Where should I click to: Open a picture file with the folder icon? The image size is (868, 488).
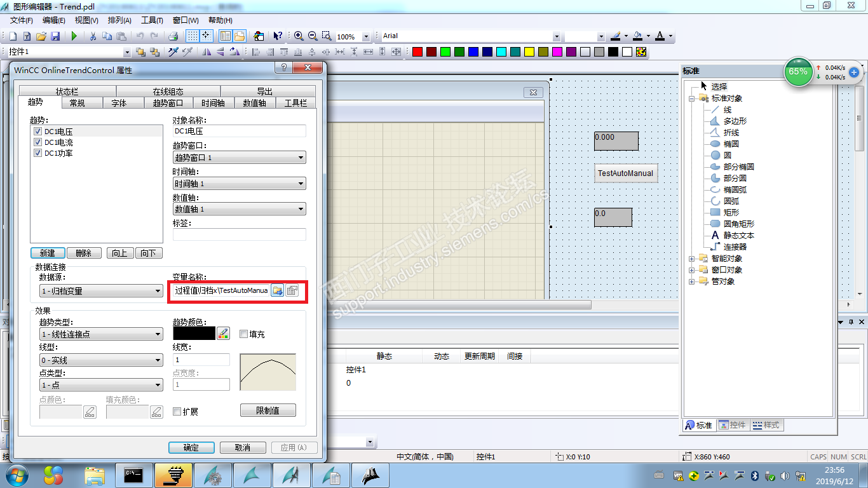41,36
